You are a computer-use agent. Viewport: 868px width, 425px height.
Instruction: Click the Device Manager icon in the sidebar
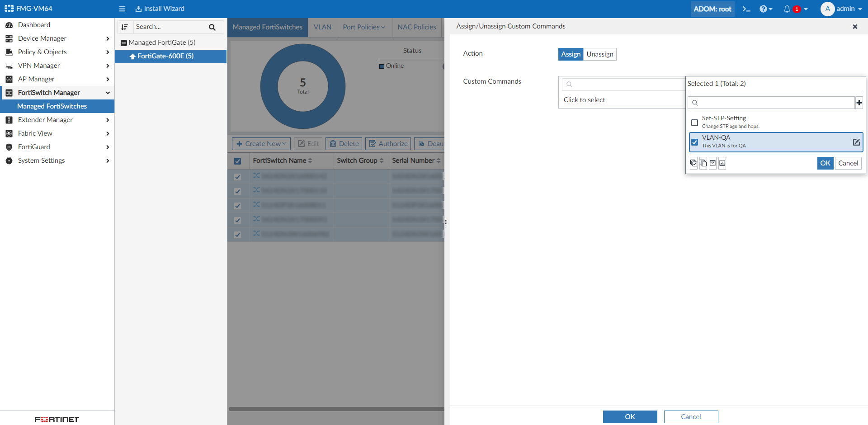click(x=9, y=38)
